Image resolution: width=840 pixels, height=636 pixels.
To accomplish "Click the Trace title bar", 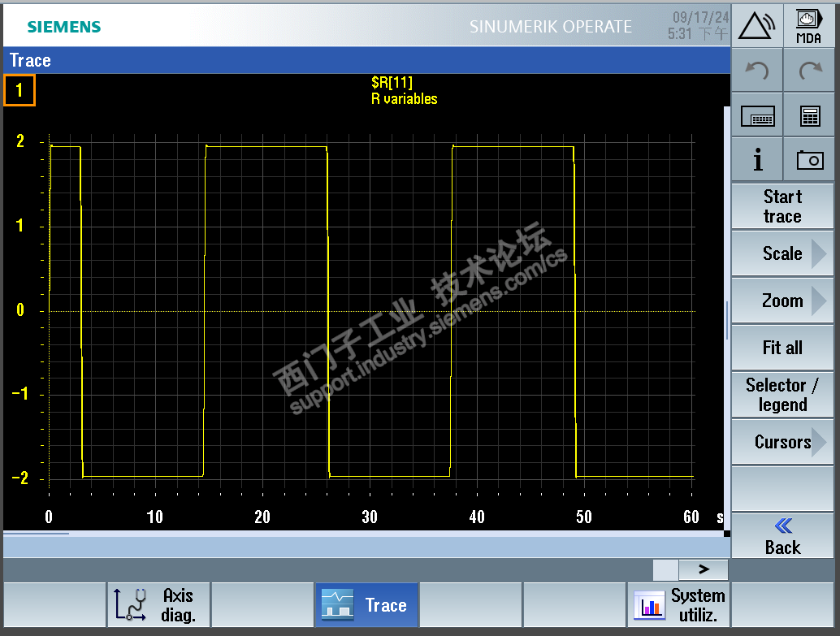I will 366,60.
